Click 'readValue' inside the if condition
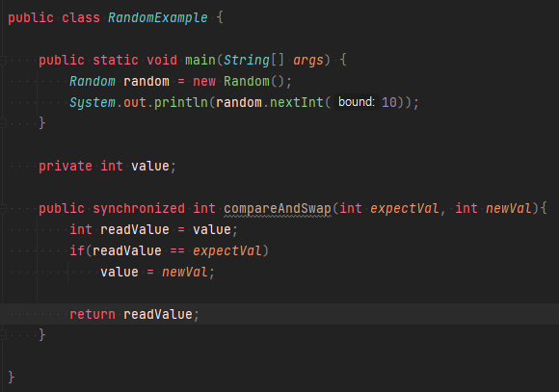Viewport: 559px width, 392px height. click(x=127, y=250)
